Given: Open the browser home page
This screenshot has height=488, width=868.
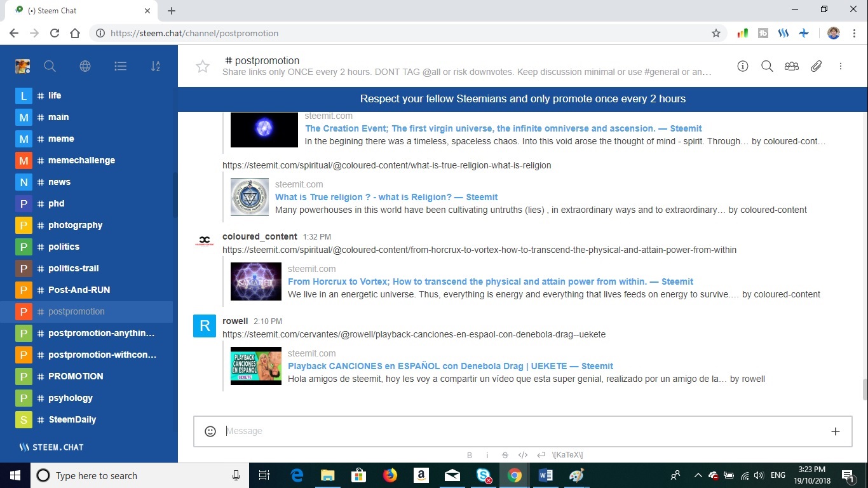Looking at the screenshot, I should [x=75, y=33].
